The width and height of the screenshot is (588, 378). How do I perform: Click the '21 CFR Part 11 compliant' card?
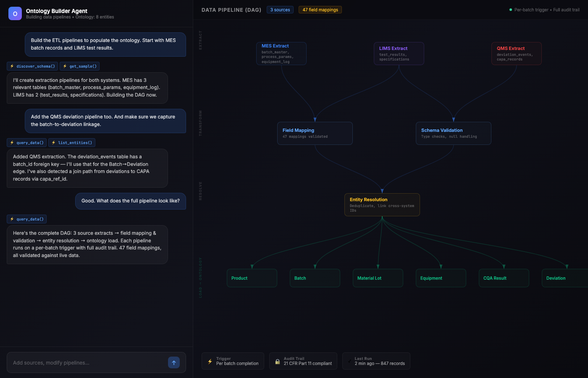[x=303, y=361]
